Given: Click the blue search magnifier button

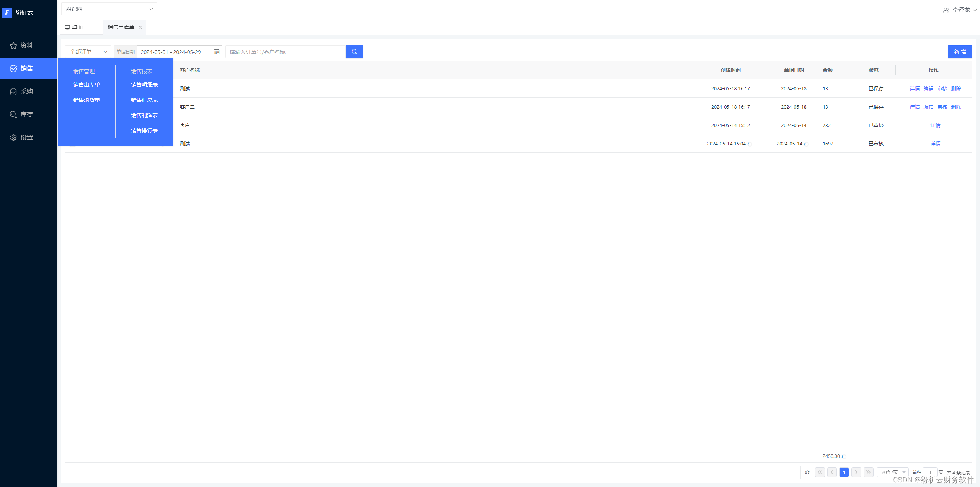Looking at the screenshot, I should tap(354, 52).
